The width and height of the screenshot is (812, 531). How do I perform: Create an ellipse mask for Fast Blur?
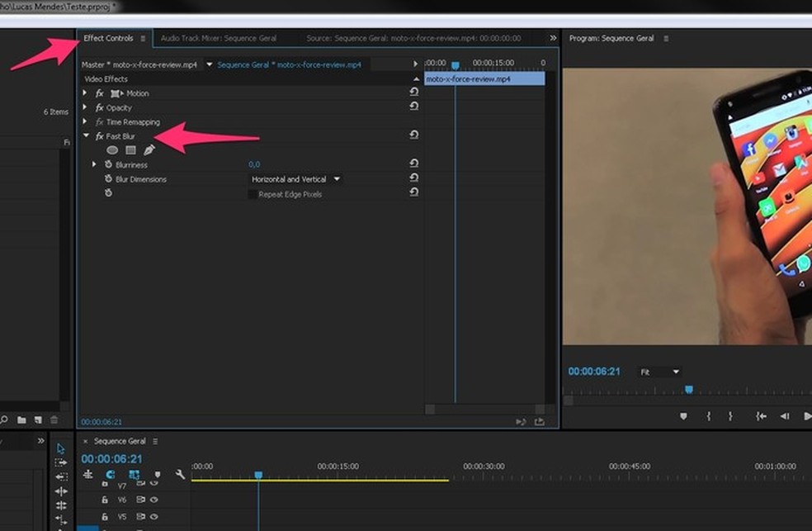point(112,150)
